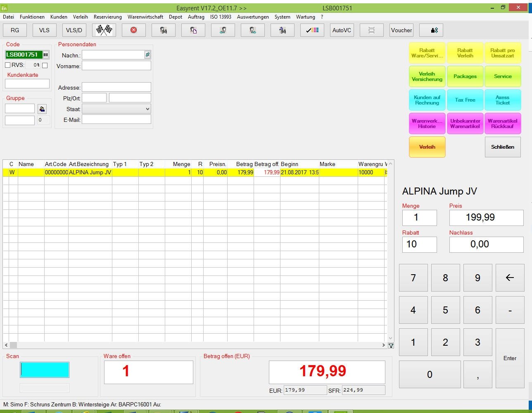Click the Warenartikel Rückkauf button

[x=503, y=123]
